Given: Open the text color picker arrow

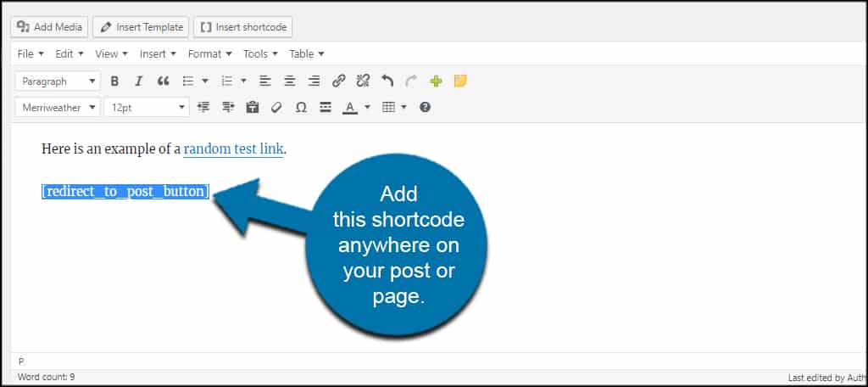Looking at the screenshot, I should click(367, 108).
